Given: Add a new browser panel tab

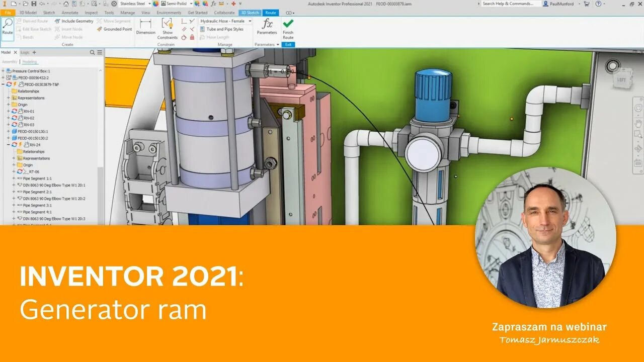Looking at the screenshot, I should tap(34, 52).
